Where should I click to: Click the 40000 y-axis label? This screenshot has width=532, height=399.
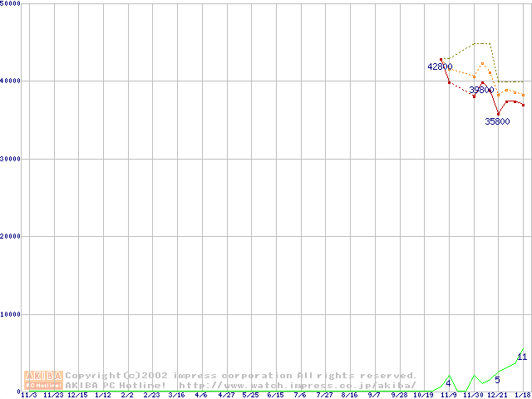pos(12,81)
